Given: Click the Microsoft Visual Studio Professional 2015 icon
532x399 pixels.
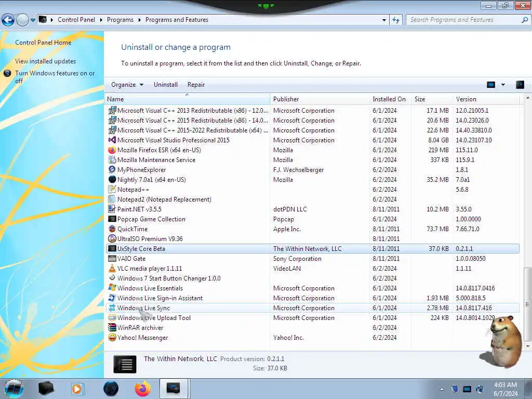Looking at the screenshot, I should point(112,140).
